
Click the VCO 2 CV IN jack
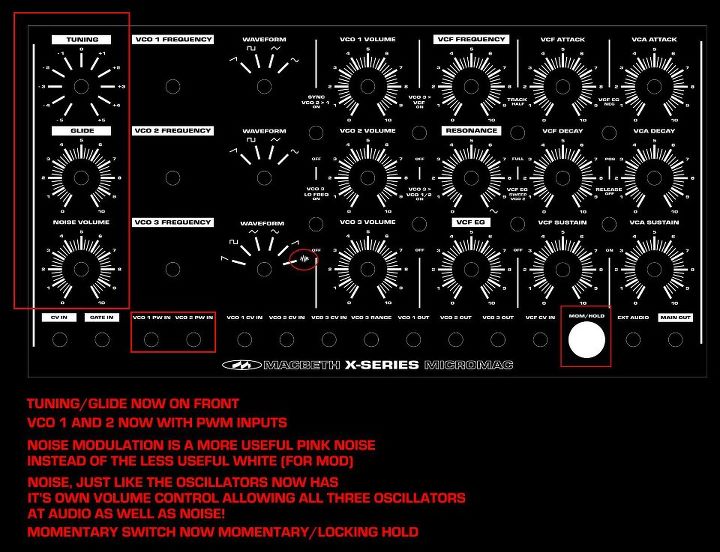[287, 339]
